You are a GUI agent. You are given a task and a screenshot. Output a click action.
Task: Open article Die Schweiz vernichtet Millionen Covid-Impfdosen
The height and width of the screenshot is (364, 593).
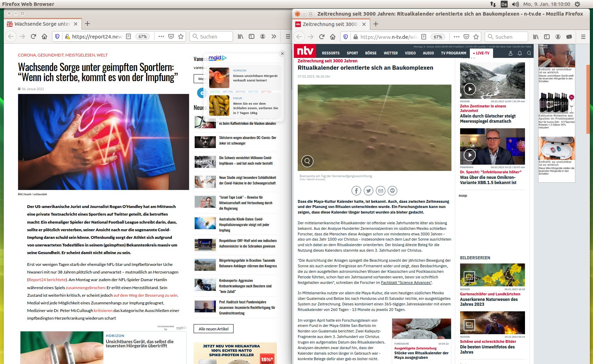click(x=246, y=161)
